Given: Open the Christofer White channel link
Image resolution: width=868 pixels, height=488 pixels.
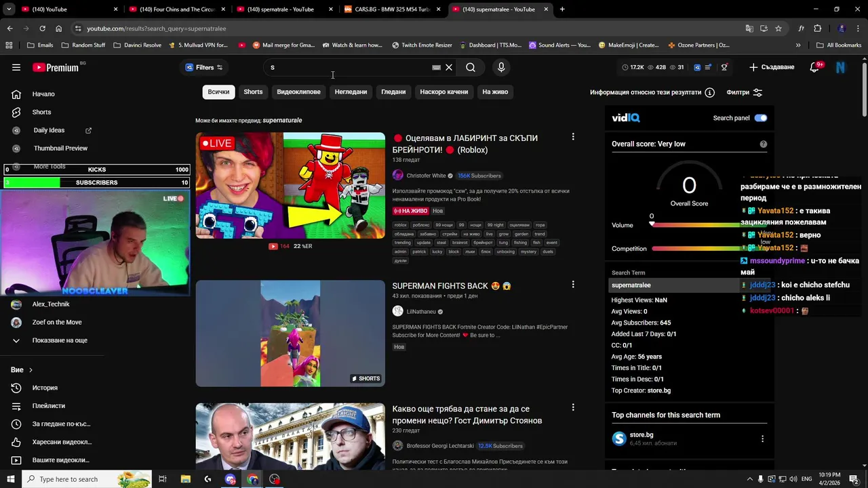Looking at the screenshot, I should [x=426, y=176].
